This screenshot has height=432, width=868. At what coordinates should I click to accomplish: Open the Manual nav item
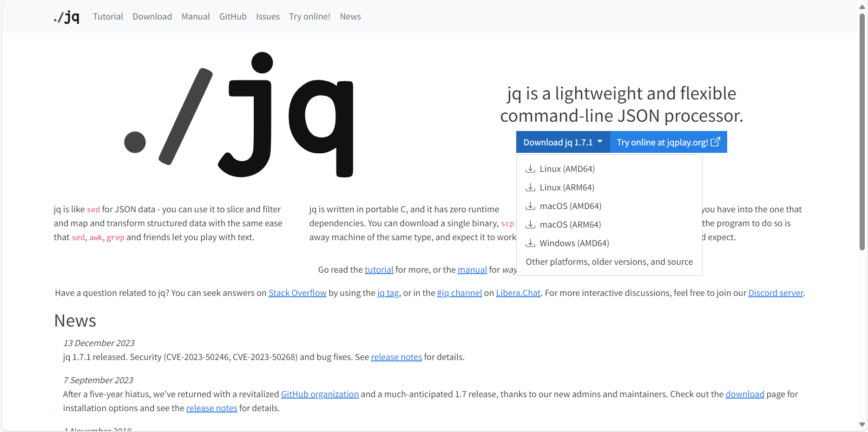point(196,17)
